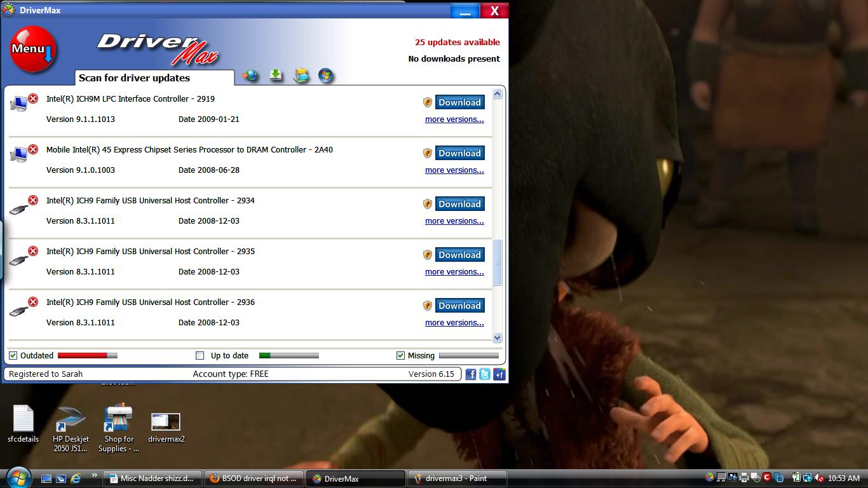Open the globe online updates tab icon
Screen dimensions: 868x488
click(x=250, y=76)
